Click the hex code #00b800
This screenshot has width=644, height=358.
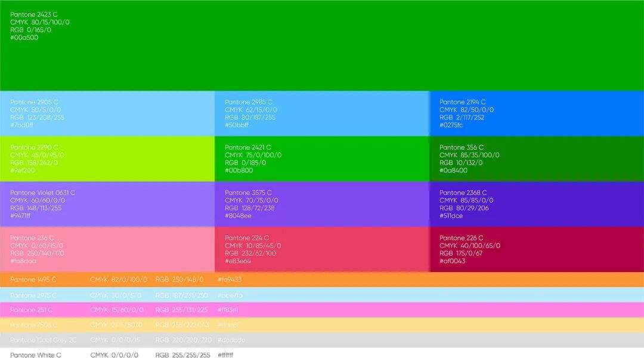coord(239,171)
